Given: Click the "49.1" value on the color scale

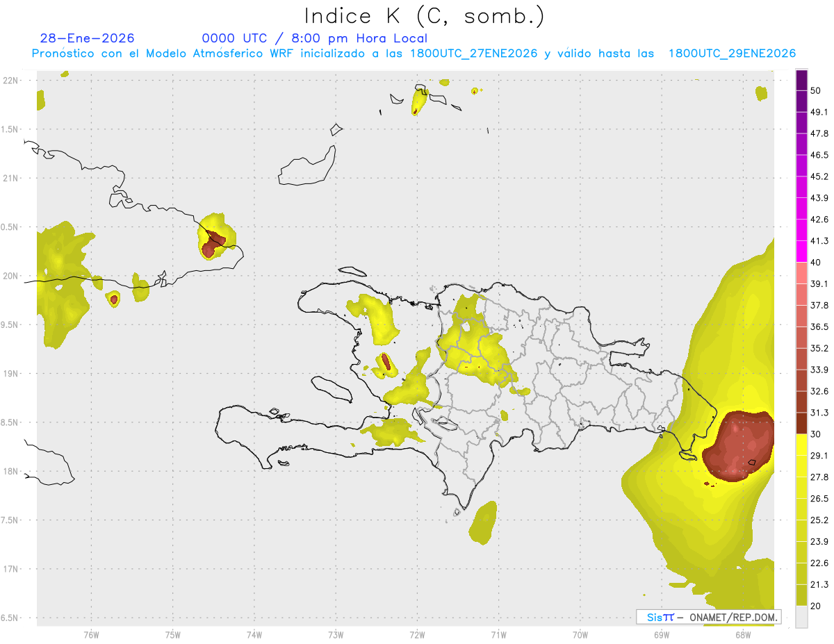Looking at the screenshot, I should tap(819, 112).
